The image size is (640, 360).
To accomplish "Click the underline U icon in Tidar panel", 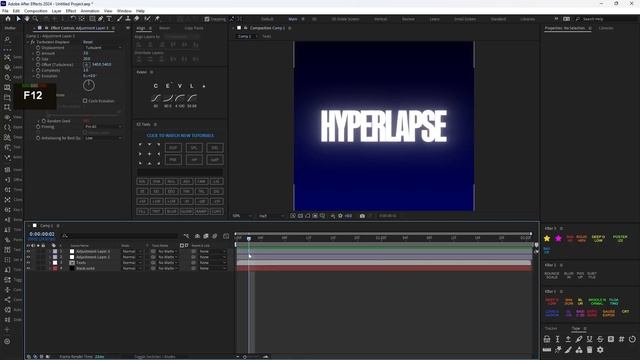I will 589,339.
